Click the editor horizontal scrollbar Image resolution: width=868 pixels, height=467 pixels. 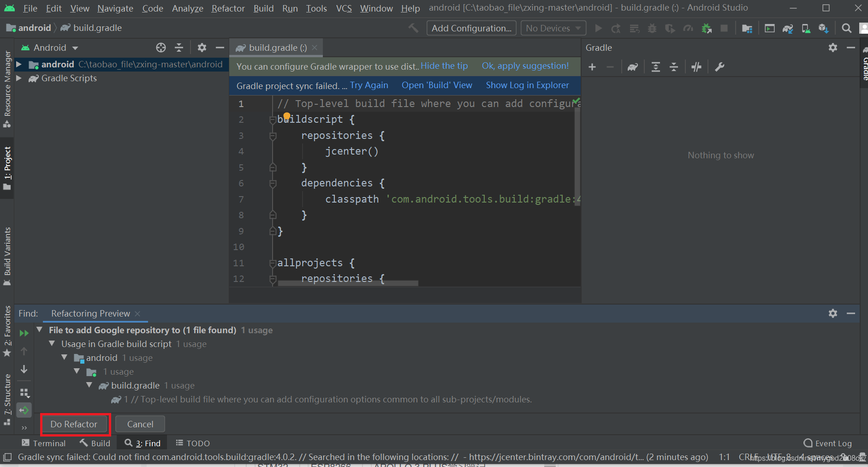click(x=348, y=283)
